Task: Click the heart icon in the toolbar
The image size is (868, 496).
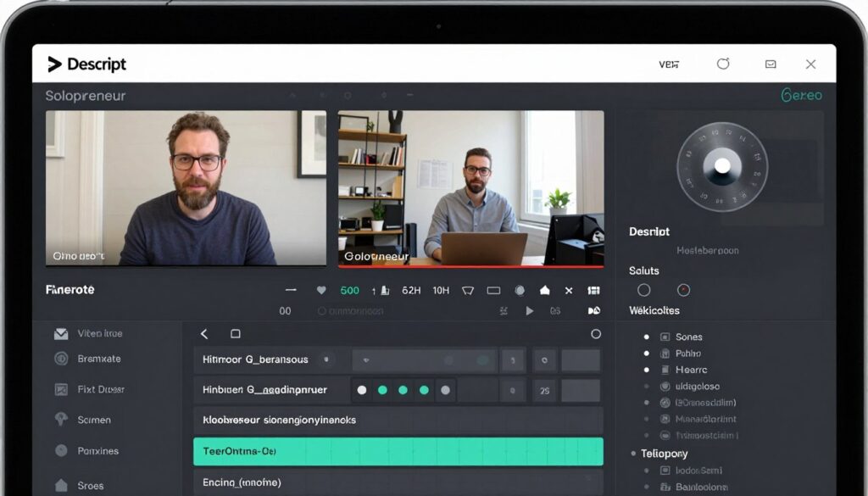Action: pos(321,290)
